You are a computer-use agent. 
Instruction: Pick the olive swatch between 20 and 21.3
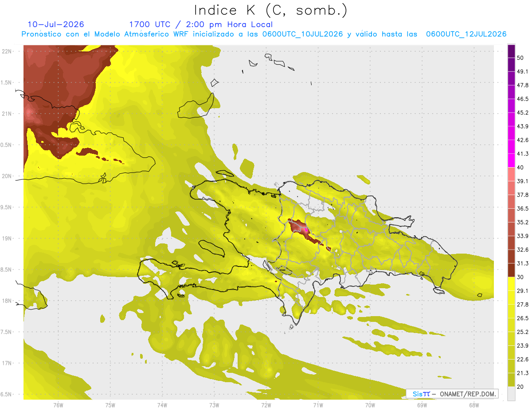coord(511,380)
